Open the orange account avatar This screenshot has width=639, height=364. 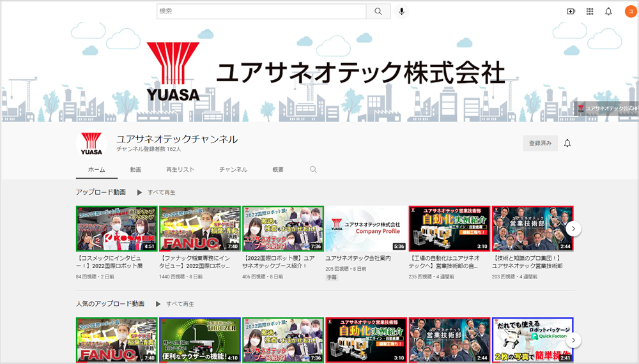coord(631,11)
